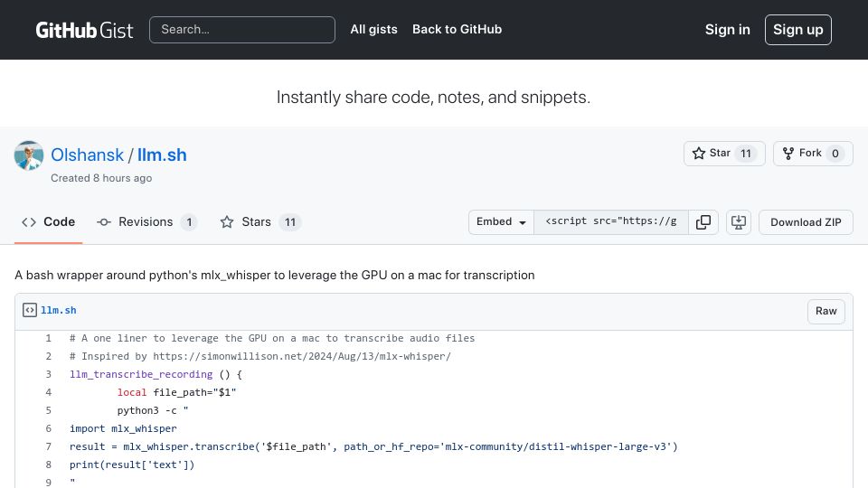Open the GitHub Gist logo home link
868x488 pixels.
[x=84, y=30]
